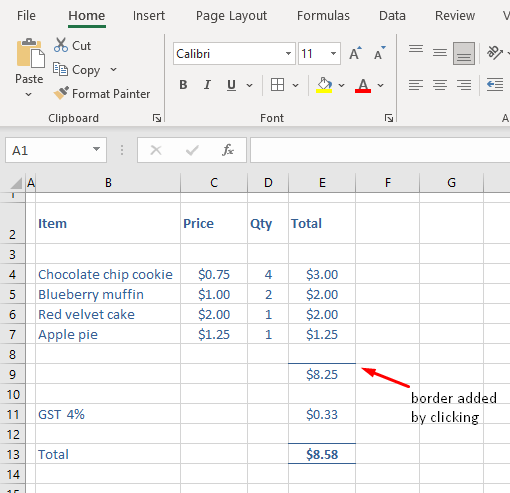This screenshot has height=493, width=510.
Task: Select the Qty header cell
Action: click(268, 223)
